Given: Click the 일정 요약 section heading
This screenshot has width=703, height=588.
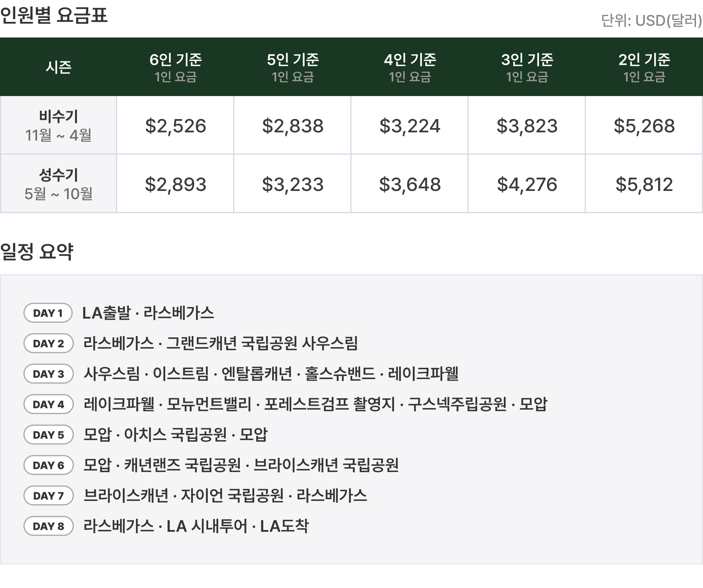Looking at the screenshot, I should coord(37,251).
